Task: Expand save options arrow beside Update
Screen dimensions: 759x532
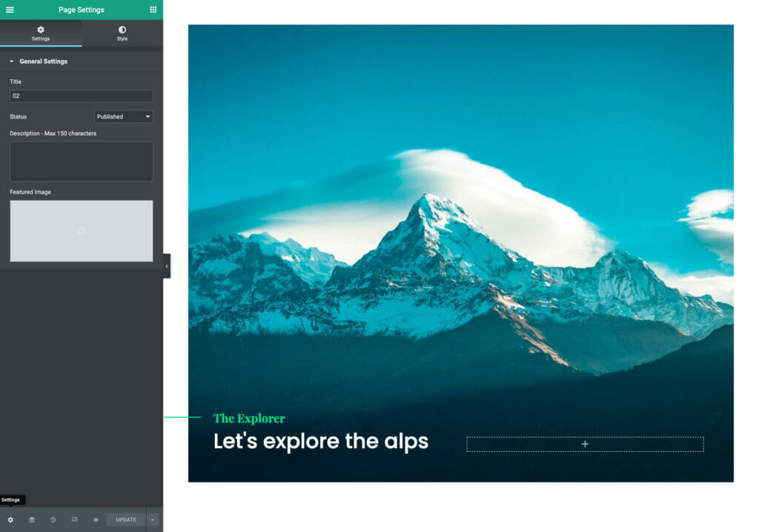Action: [x=153, y=519]
